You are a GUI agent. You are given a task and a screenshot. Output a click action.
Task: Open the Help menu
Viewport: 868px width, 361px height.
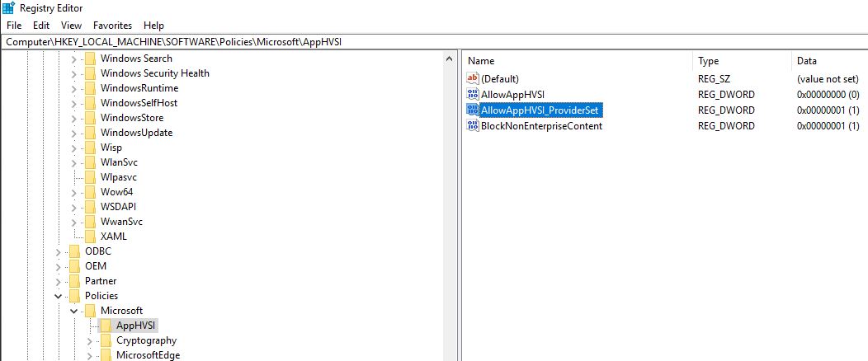(153, 26)
